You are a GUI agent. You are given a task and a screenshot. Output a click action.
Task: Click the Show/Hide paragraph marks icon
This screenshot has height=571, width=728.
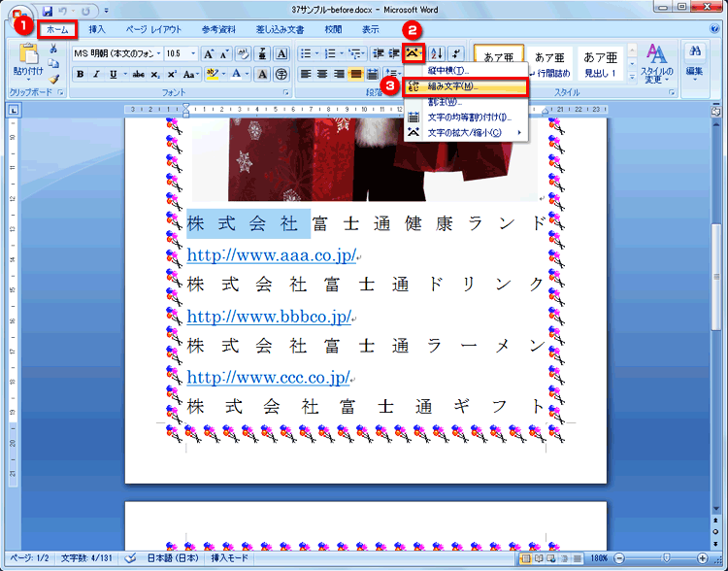tap(456, 53)
